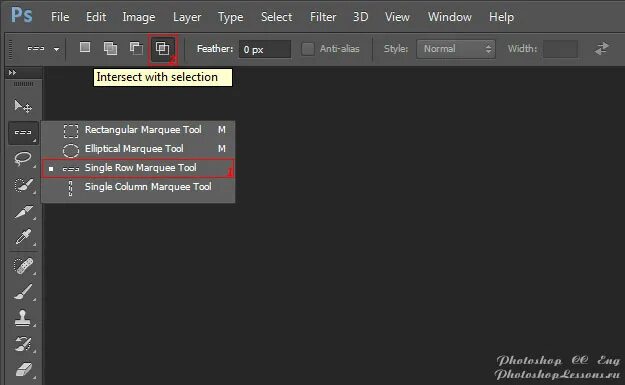Select the Eraser tool
The height and width of the screenshot is (385, 625).
(x=23, y=369)
